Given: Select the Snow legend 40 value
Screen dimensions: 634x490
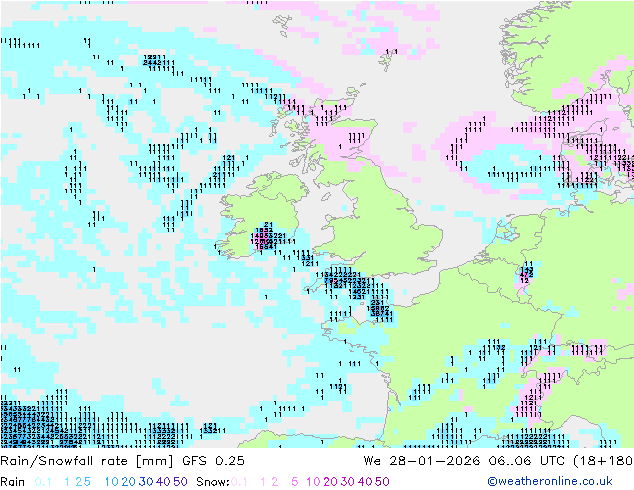Looking at the screenshot, I should 365,482.
